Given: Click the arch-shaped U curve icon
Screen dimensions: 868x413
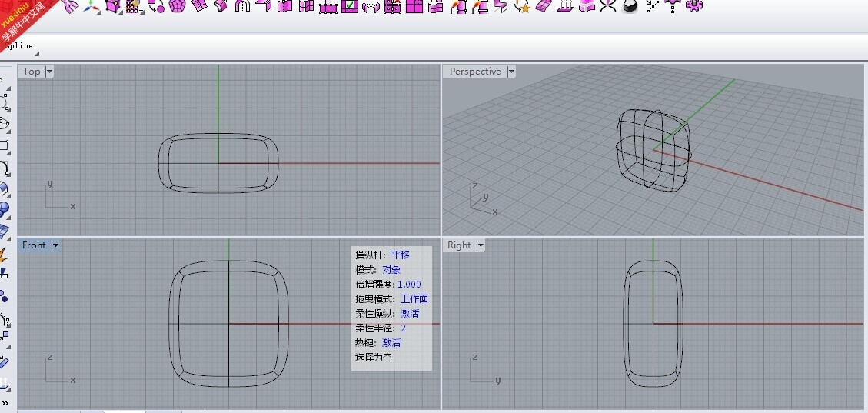Looking at the screenshot, I should [x=242, y=6].
